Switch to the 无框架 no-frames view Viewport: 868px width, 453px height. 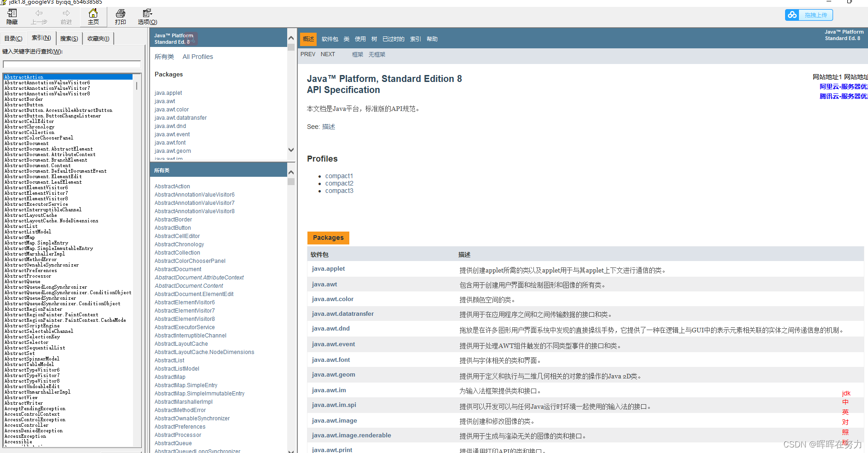tap(376, 54)
